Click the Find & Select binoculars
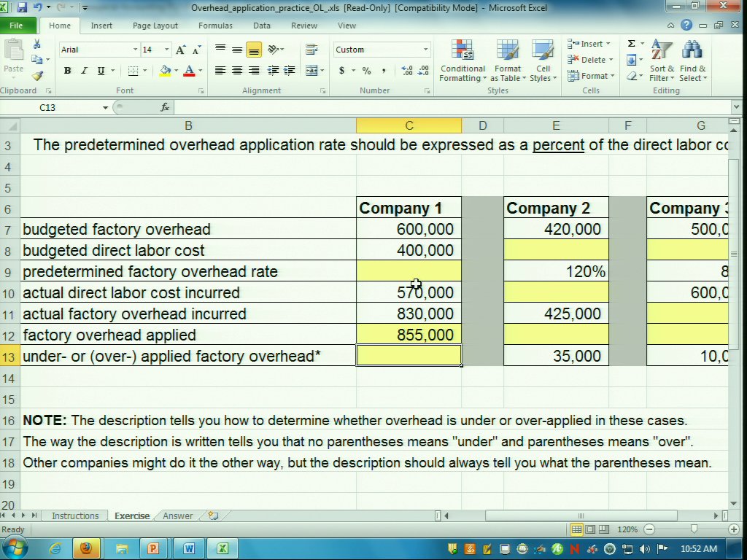The height and width of the screenshot is (560, 747). (692, 61)
